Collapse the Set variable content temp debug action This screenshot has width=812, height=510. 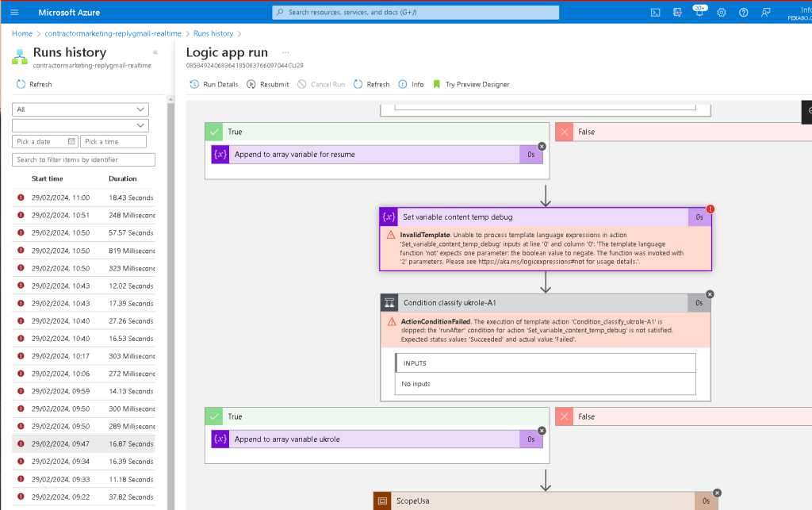tap(546, 217)
